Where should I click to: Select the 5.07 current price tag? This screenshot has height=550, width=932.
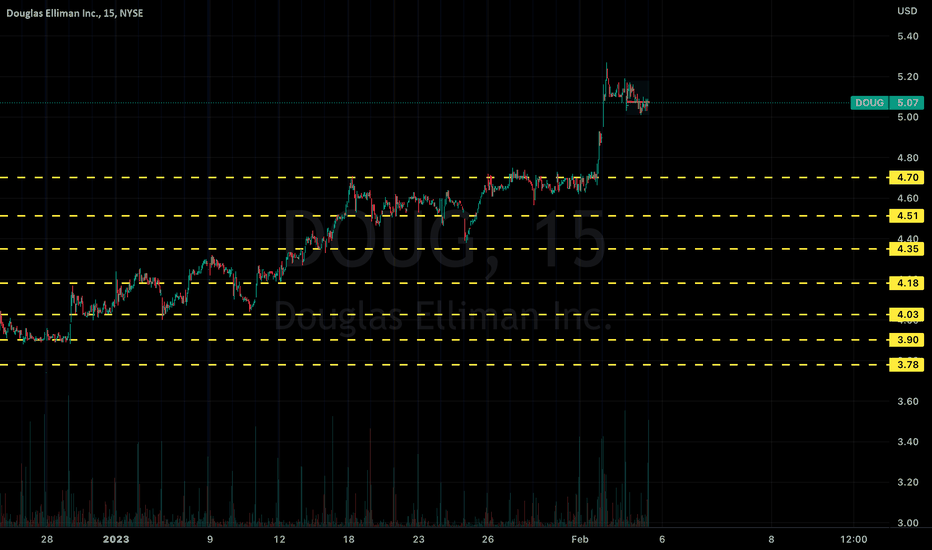click(907, 103)
